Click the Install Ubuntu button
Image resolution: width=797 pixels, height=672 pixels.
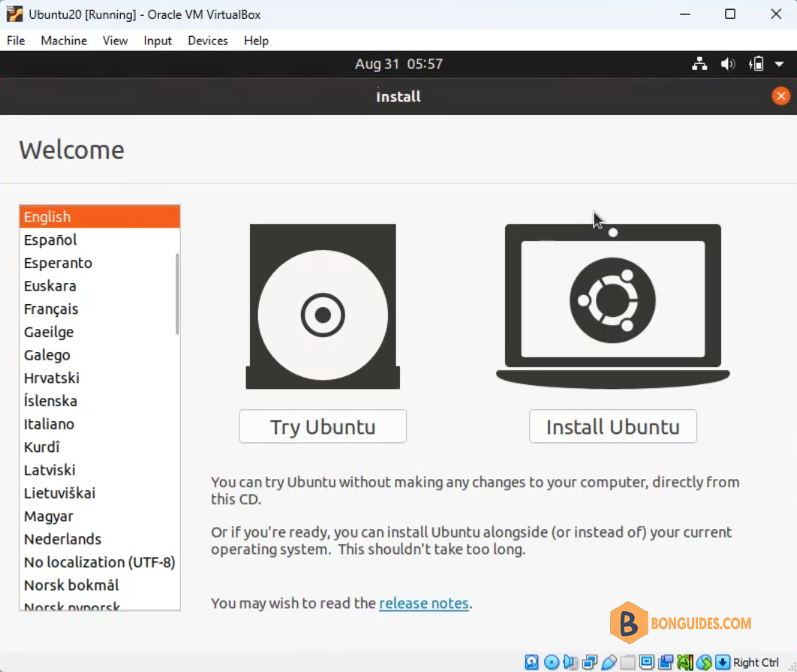[613, 426]
